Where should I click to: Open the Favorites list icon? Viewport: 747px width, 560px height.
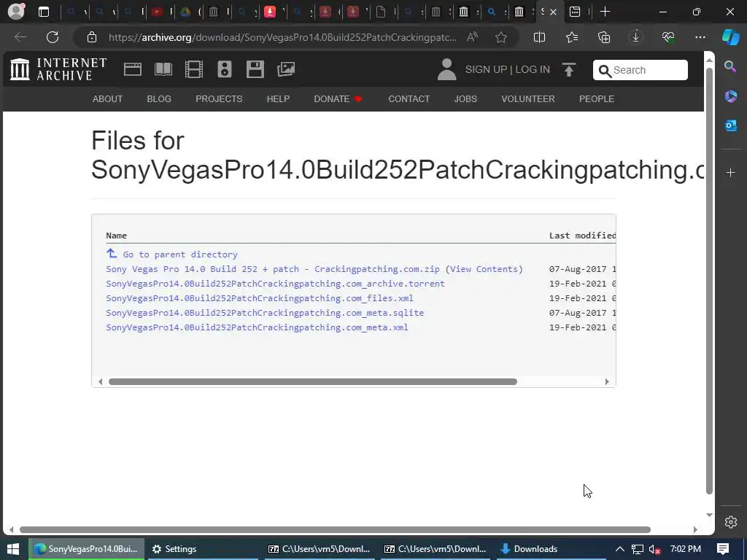[x=572, y=37]
